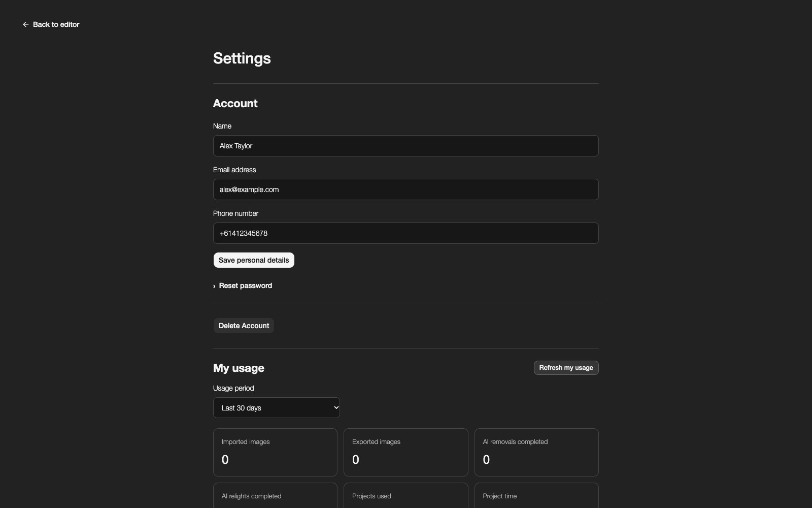
Task: Click the My usage heading
Action: pos(239,368)
